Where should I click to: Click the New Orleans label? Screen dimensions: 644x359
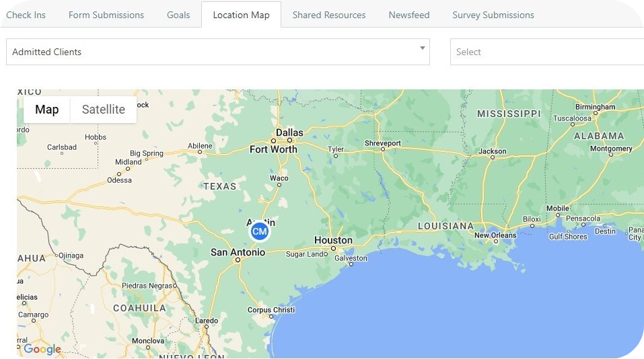[x=495, y=235]
